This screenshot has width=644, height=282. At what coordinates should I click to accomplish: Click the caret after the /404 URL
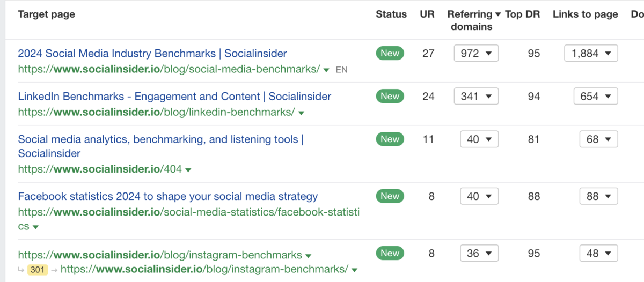(x=188, y=170)
